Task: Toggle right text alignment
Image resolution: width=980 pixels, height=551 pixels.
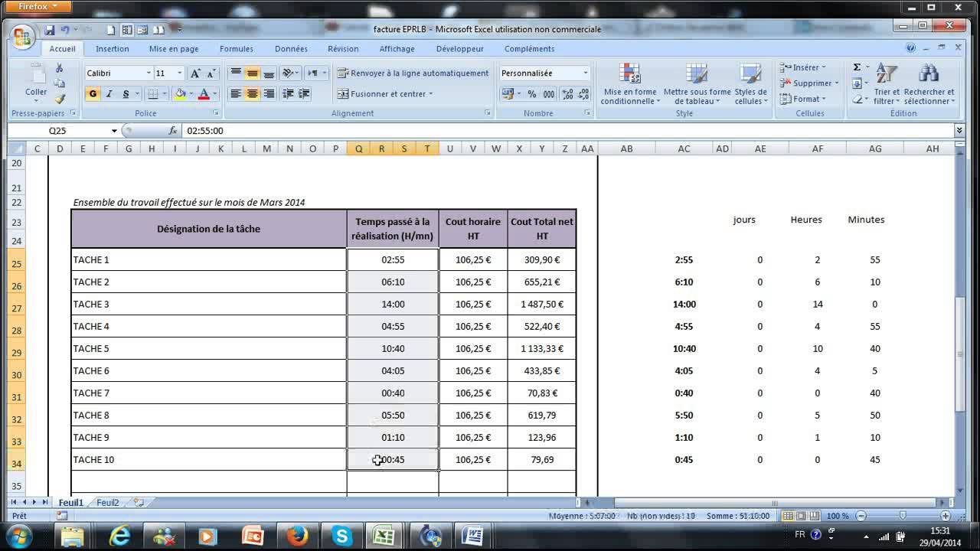Action: pos(269,94)
